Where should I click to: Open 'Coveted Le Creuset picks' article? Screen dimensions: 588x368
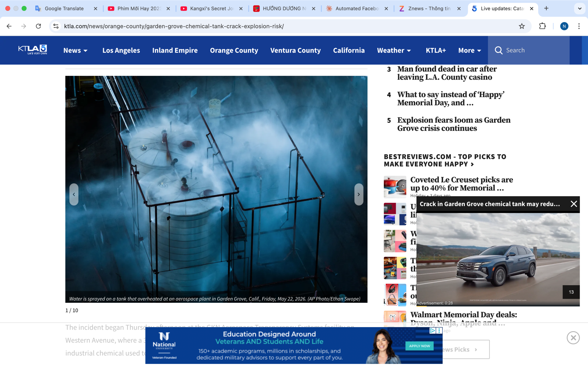(x=461, y=184)
